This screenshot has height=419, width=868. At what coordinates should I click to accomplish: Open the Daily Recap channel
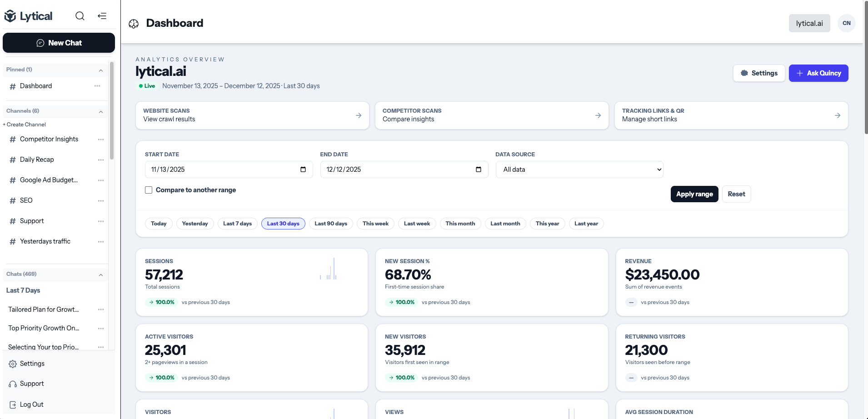click(x=37, y=160)
